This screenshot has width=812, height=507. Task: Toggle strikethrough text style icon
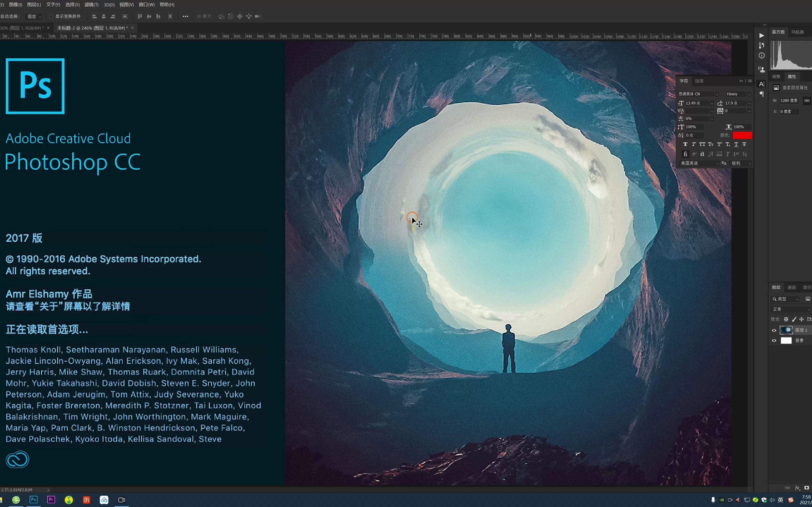pos(744,144)
